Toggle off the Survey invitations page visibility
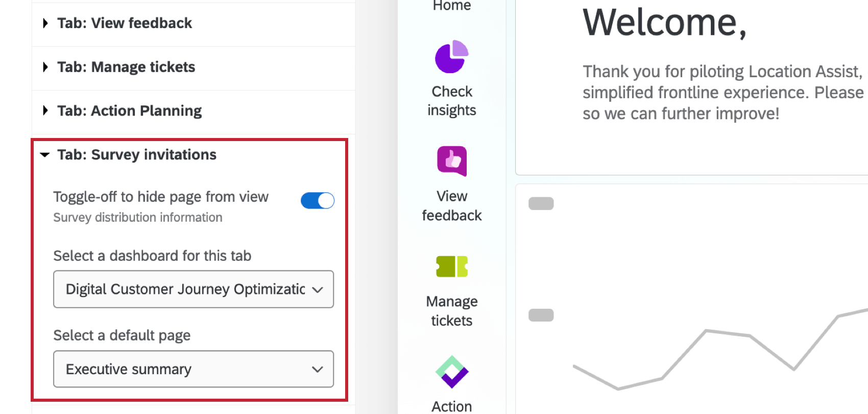Screen dimensions: 868x414 318,200
